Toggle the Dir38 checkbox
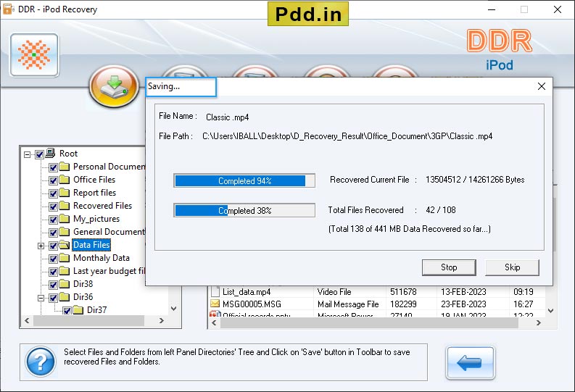Viewport: 575px width, 392px height. pos(53,285)
